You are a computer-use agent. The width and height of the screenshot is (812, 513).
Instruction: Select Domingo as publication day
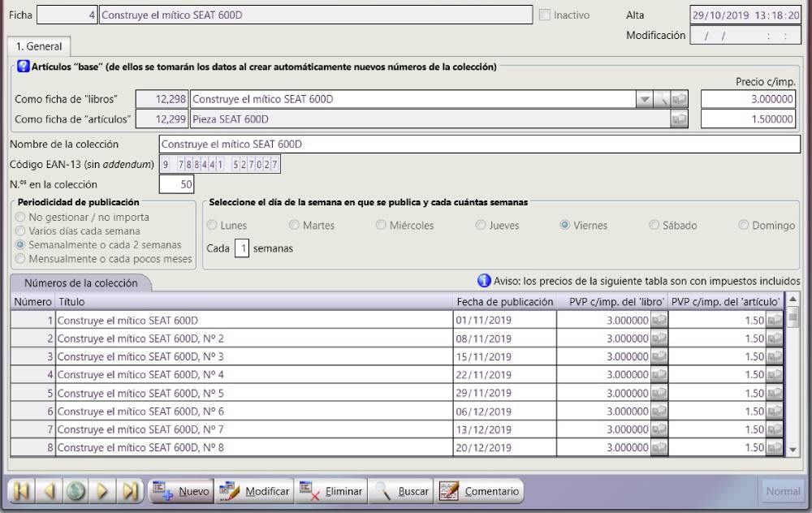pos(744,225)
